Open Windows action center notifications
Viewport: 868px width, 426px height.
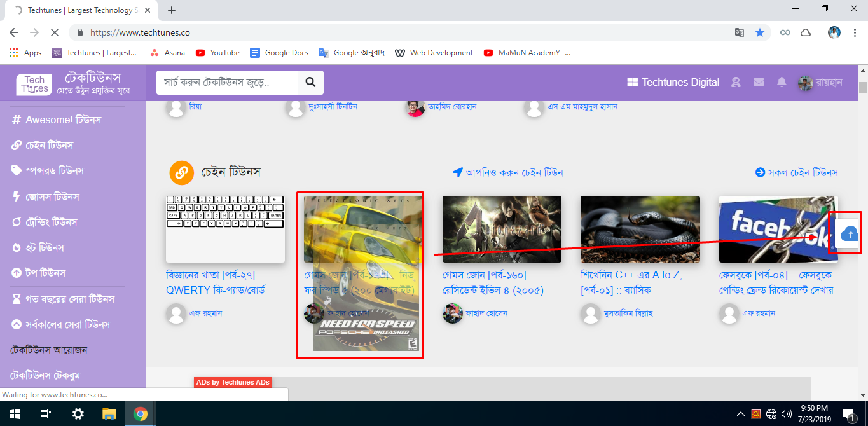(848, 414)
